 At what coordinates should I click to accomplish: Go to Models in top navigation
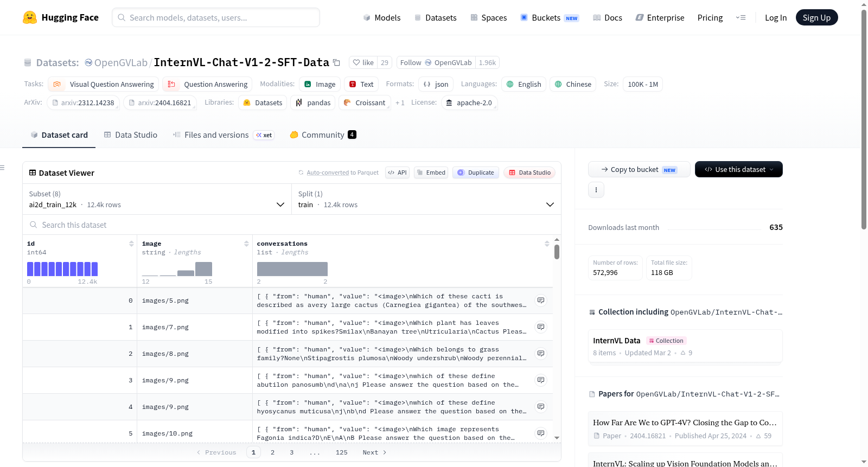click(382, 17)
